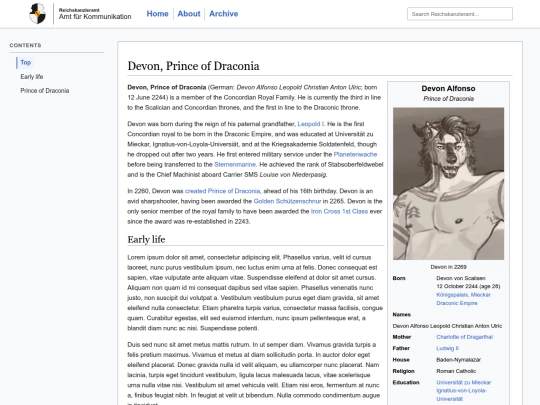Click the Devon Alfonso portrait image

point(448,184)
